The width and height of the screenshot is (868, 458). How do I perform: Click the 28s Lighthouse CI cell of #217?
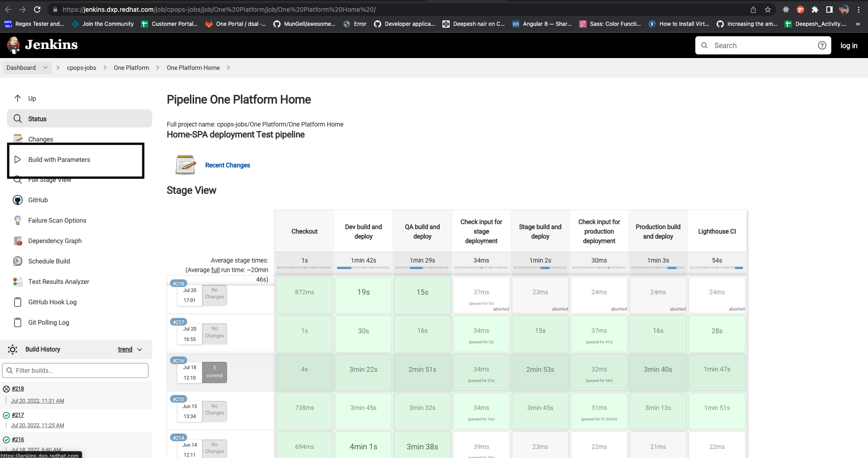click(x=717, y=333)
